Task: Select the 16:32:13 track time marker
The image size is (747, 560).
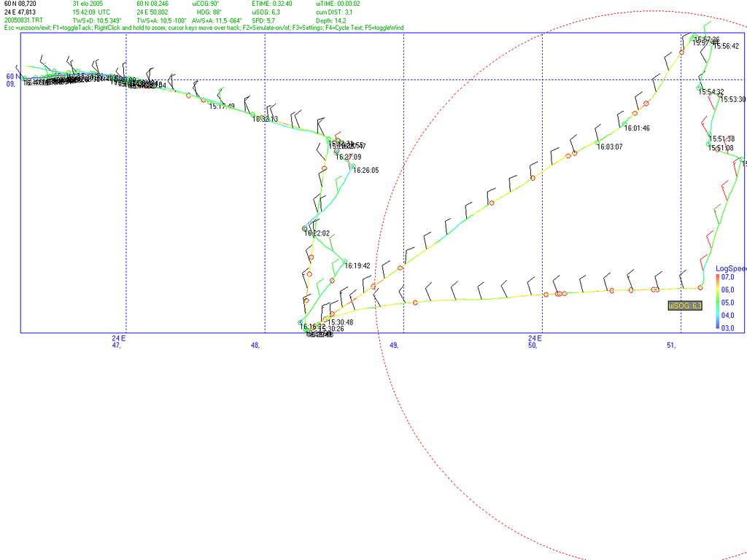Action: pyautogui.click(x=265, y=119)
